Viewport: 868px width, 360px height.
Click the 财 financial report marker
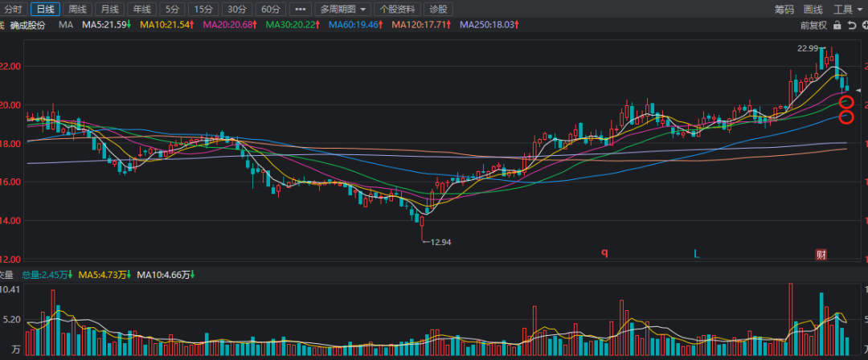[x=821, y=255]
